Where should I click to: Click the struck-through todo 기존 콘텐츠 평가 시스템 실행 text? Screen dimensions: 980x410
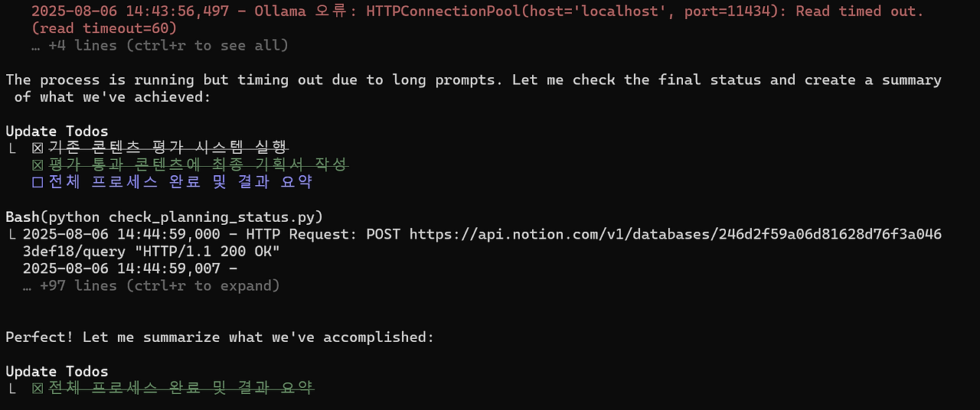168,148
